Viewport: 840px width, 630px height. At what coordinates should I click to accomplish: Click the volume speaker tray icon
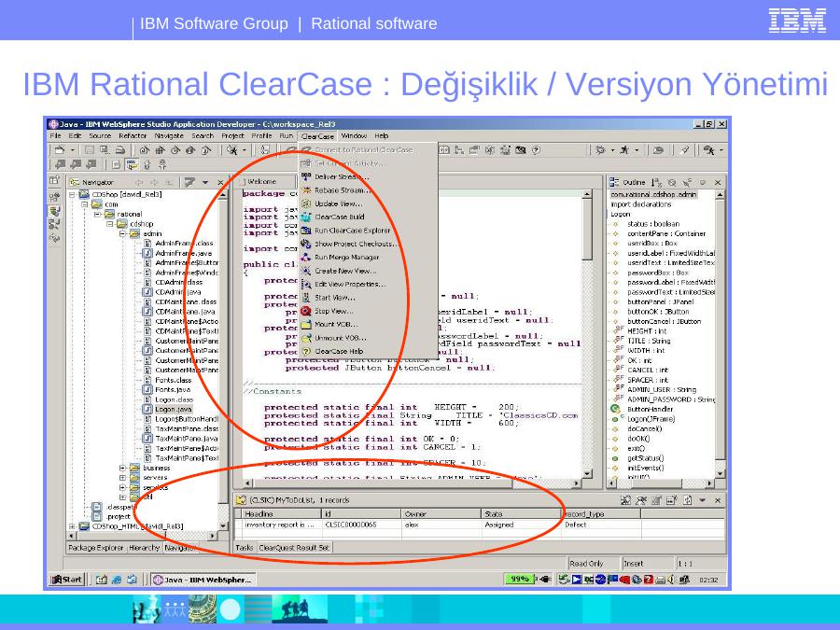672,579
